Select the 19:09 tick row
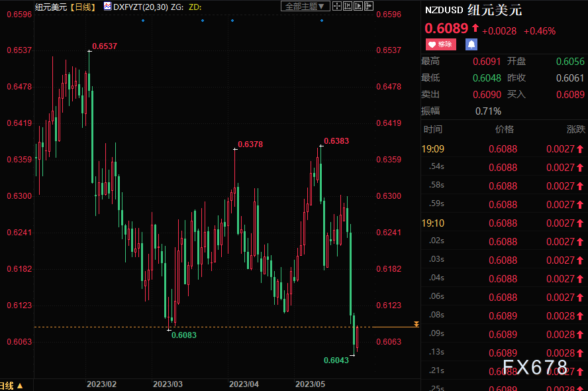 (504, 149)
